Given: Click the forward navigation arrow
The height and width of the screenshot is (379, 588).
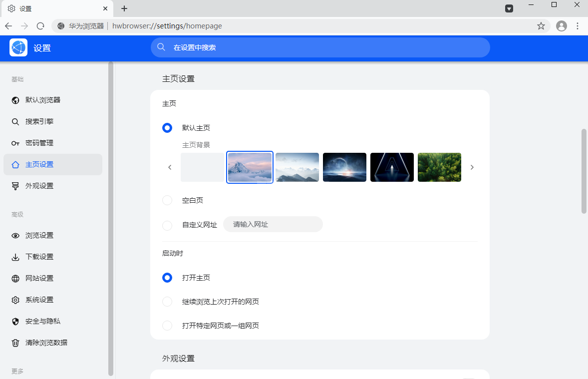Looking at the screenshot, I should click(x=24, y=26).
